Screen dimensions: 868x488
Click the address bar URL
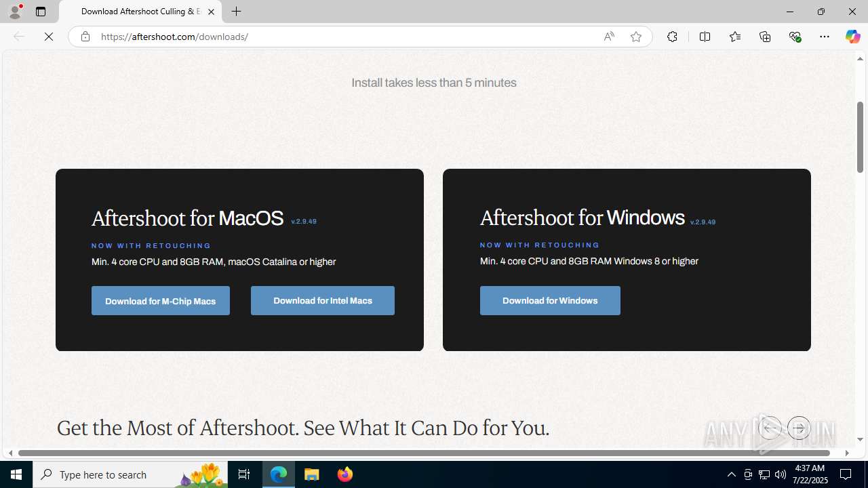tap(174, 37)
